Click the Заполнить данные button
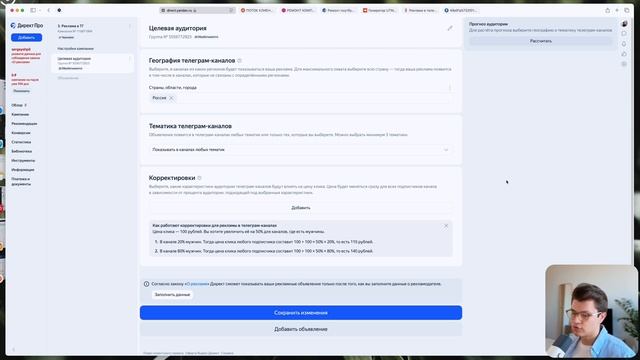Viewport: 640px width, 360px height. (x=172, y=294)
